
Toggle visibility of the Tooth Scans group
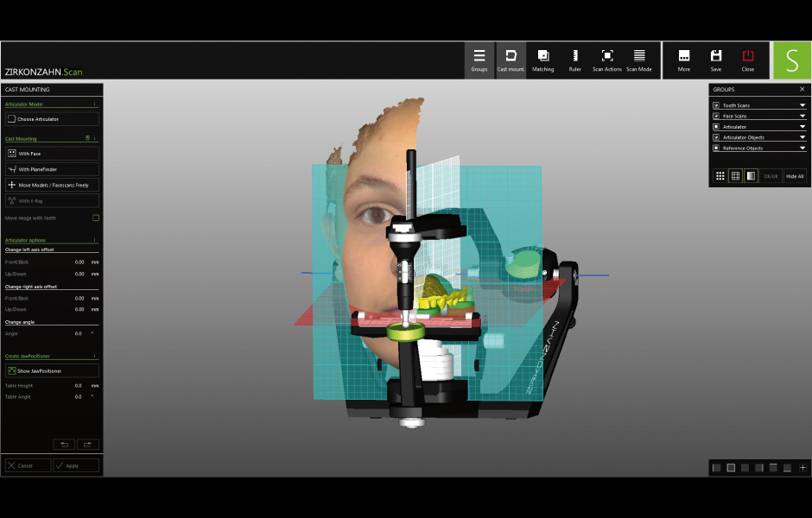[x=716, y=105]
